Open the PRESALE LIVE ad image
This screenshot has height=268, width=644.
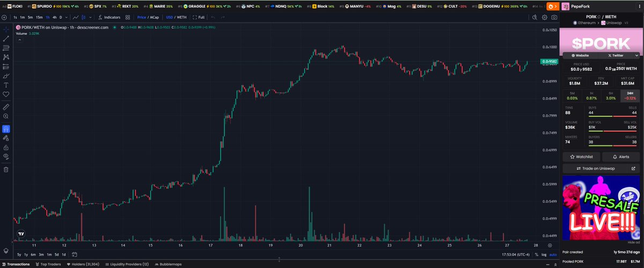(x=601, y=207)
